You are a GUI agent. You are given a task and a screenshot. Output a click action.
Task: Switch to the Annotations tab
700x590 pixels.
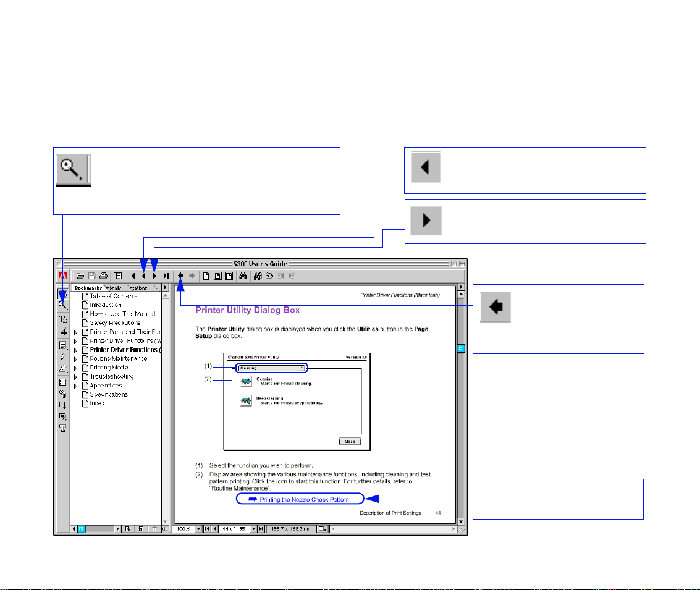tap(139, 288)
